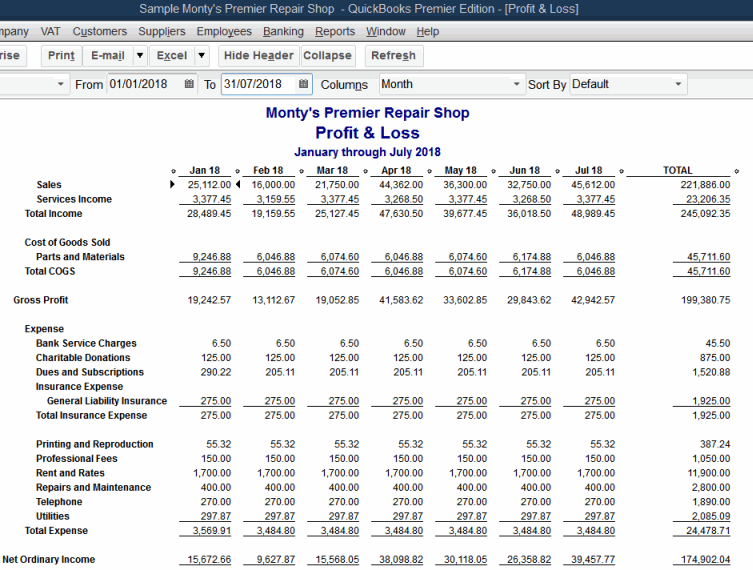The image size is (753, 570).
Task: Open the Banking menu
Action: [x=283, y=32]
